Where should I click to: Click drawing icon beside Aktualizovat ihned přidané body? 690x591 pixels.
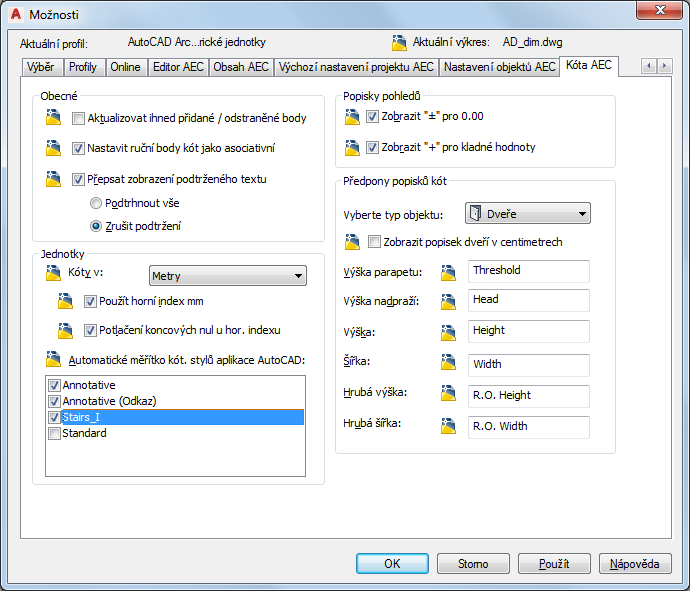point(53,117)
